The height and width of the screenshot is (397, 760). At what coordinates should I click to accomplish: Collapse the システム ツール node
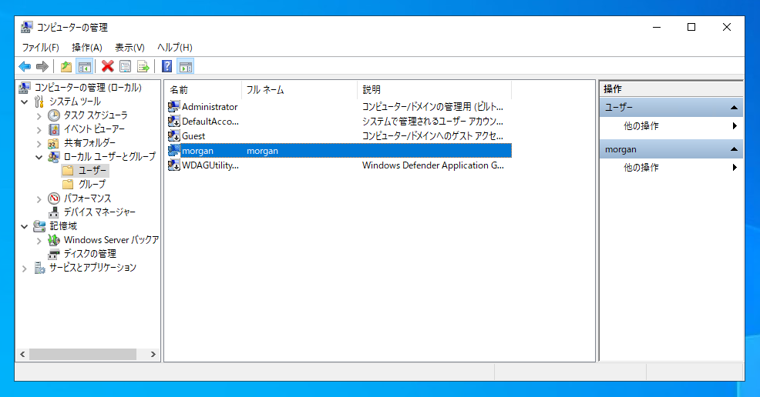24,102
